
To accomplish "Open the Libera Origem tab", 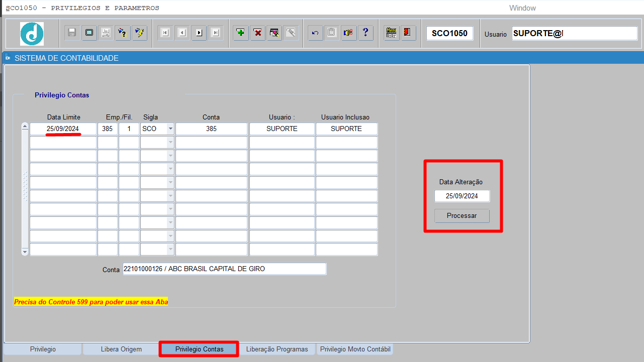I will tap(121, 349).
